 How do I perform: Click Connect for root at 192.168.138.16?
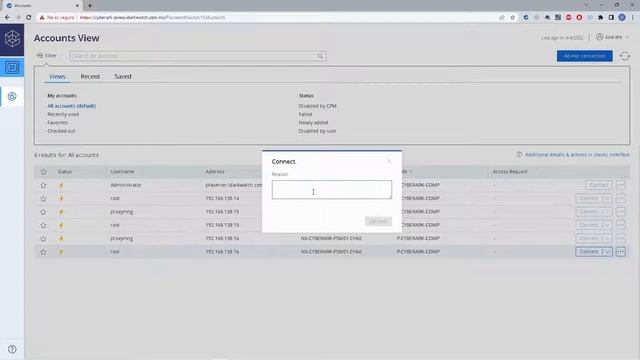pyautogui.click(x=589, y=252)
